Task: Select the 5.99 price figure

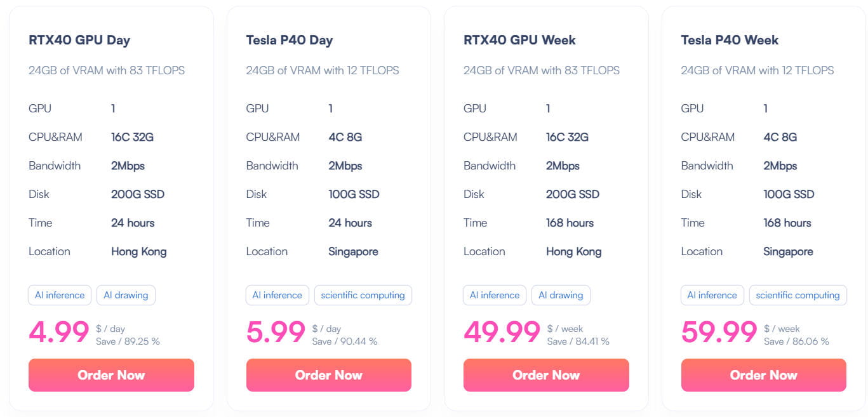Action: click(x=276, y=333)
